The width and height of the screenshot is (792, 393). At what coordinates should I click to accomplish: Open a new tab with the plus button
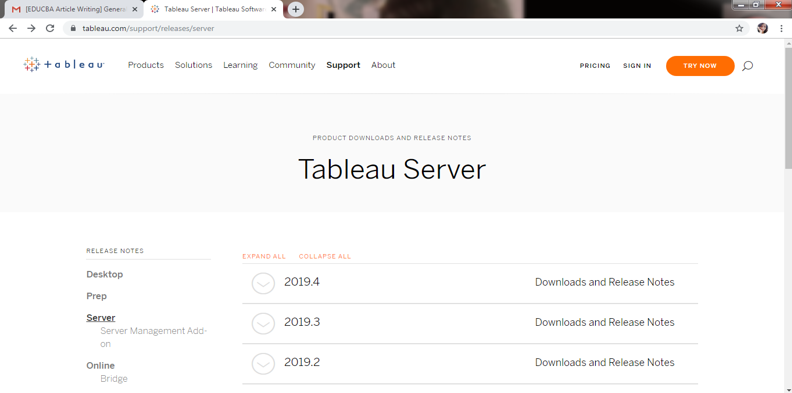pos(295,9)
